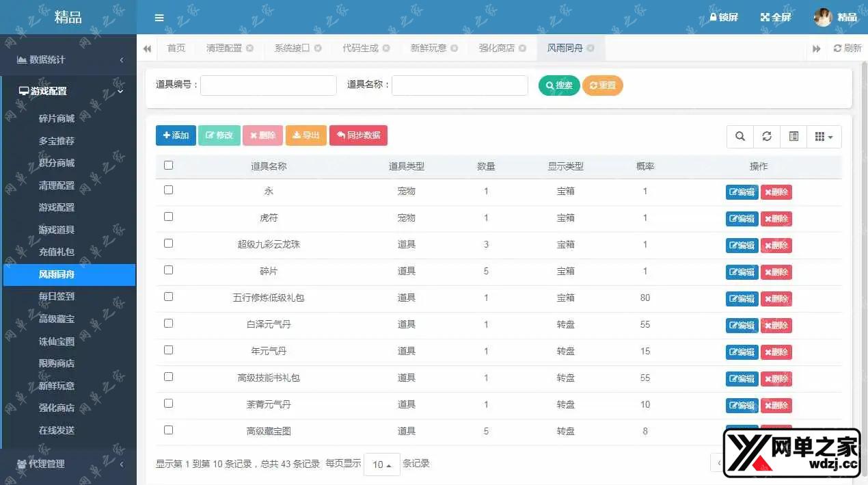Click the table search magnifier icon

pyautogui.click(x=740, y=136)
